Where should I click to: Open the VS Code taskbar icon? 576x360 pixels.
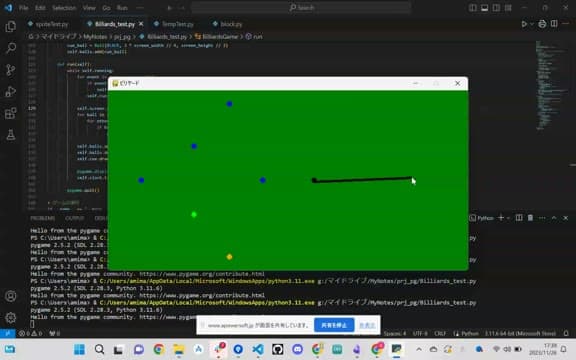tap(258, 349)
